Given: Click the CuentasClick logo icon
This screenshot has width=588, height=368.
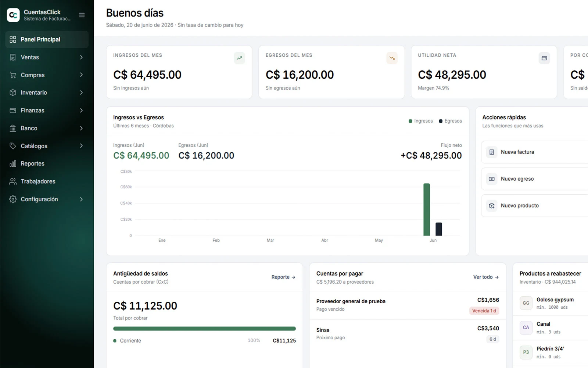Looking at the screenshot, I should (13, 15).
